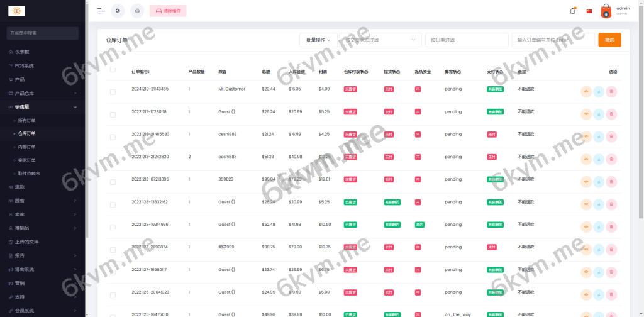Focus the order number search input field

click(553, 40)
